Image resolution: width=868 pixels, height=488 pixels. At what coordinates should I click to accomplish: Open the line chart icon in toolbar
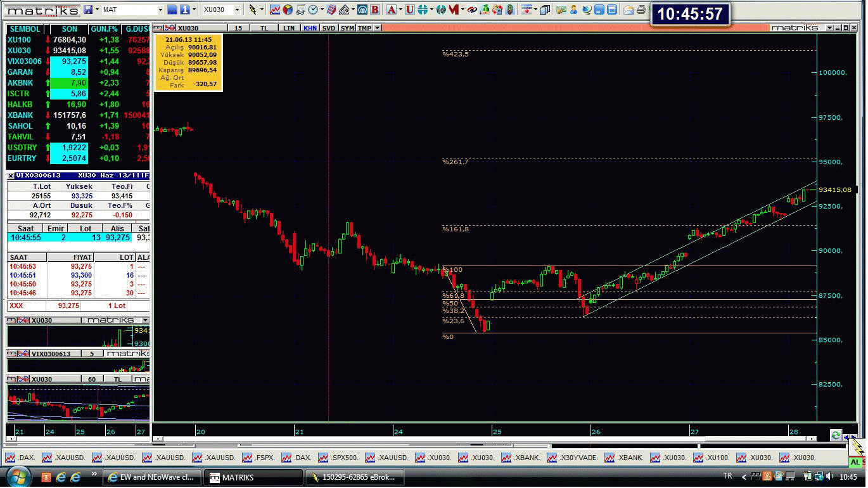pyautogui.click(x=274, y=10)
